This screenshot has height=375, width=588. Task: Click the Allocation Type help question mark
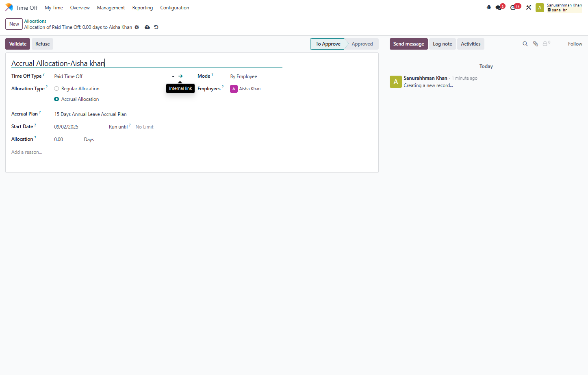(47, 87)
